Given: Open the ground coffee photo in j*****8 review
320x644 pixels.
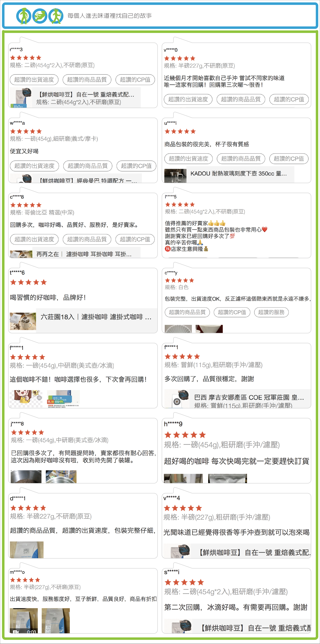Looking at the screenshot, I should coord(26,477).
